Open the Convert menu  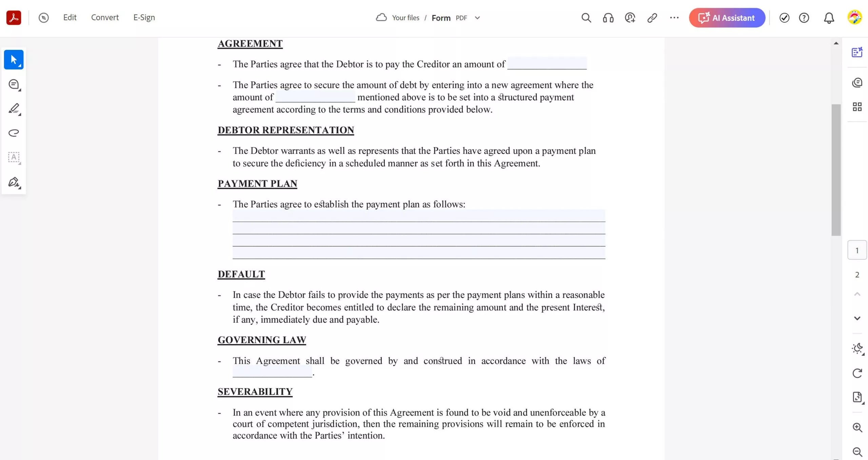click(x=105, y=17)
